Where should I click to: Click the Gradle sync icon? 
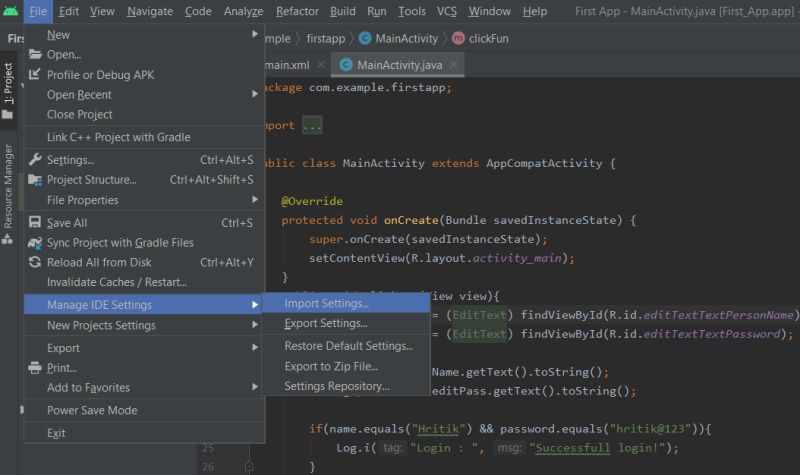coord(35,243)
